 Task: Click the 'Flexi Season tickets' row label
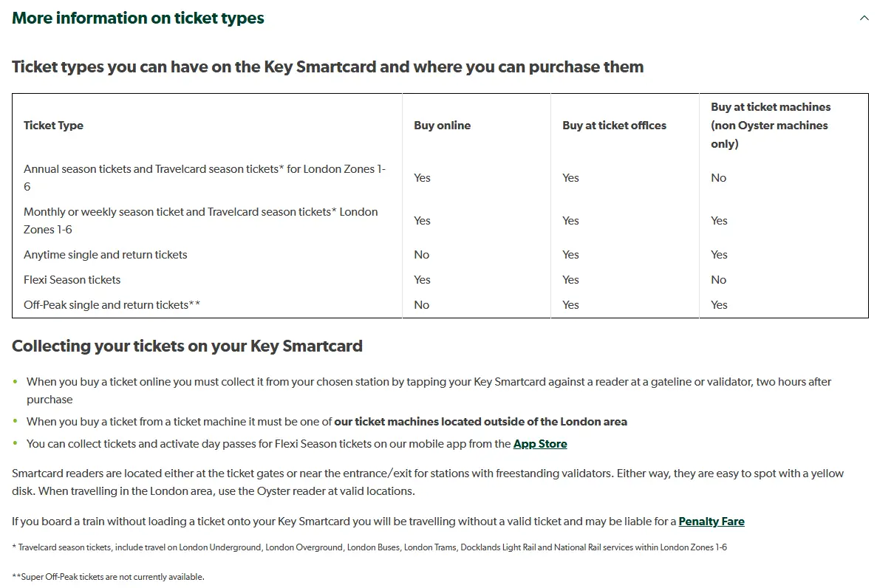72,280
